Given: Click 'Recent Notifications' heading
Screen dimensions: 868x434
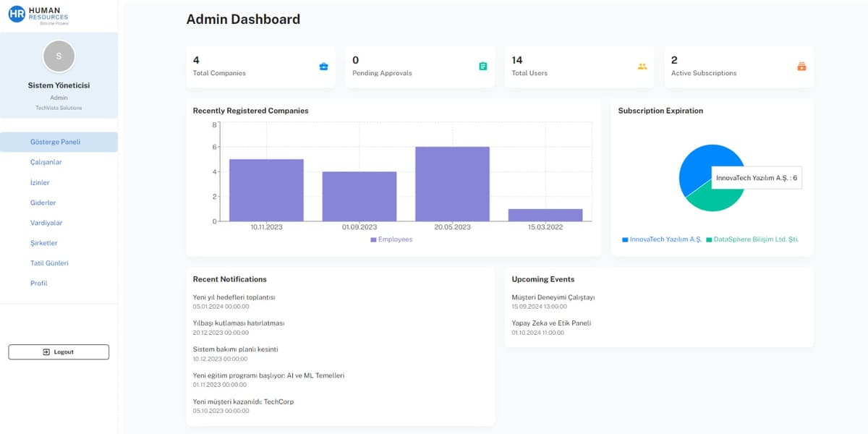Looking at the screenshot, I should (x=230, y=279).
